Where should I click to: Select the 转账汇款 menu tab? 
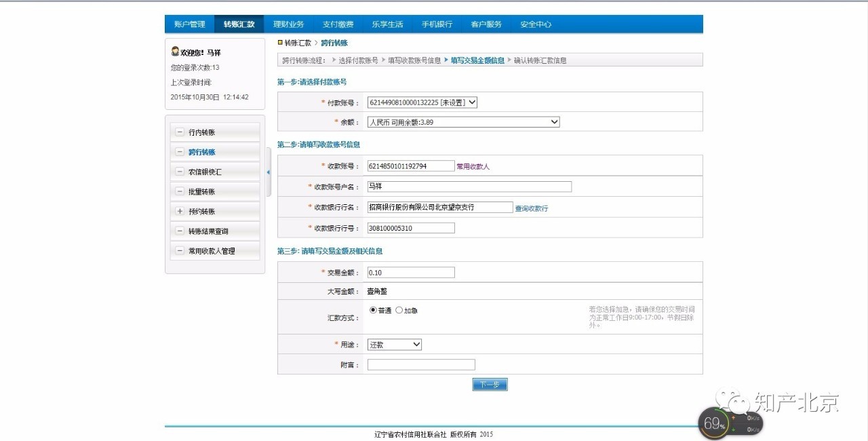(x=239, y=24)
